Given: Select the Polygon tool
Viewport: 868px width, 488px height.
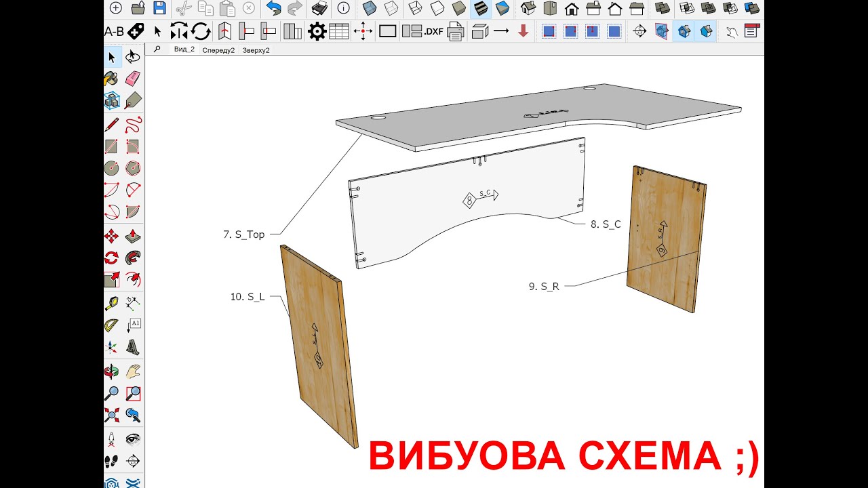Looking at the screenshot, I should [133, 168].
